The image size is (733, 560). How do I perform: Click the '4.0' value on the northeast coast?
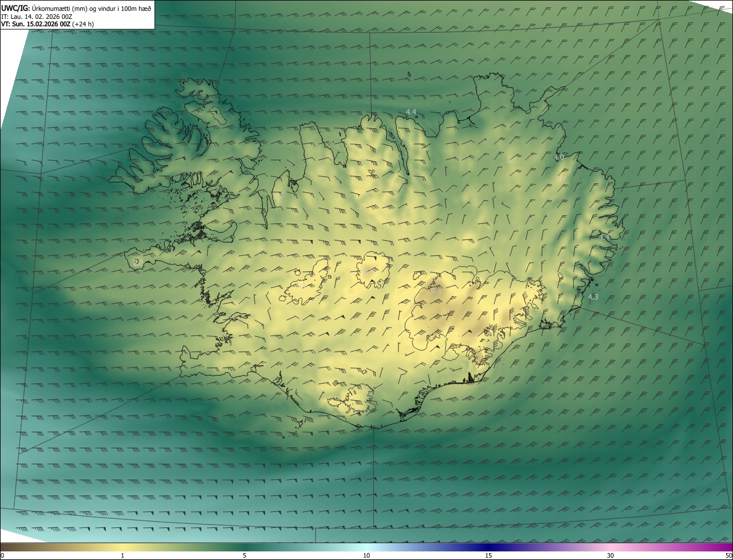click(x=559, y=156)
